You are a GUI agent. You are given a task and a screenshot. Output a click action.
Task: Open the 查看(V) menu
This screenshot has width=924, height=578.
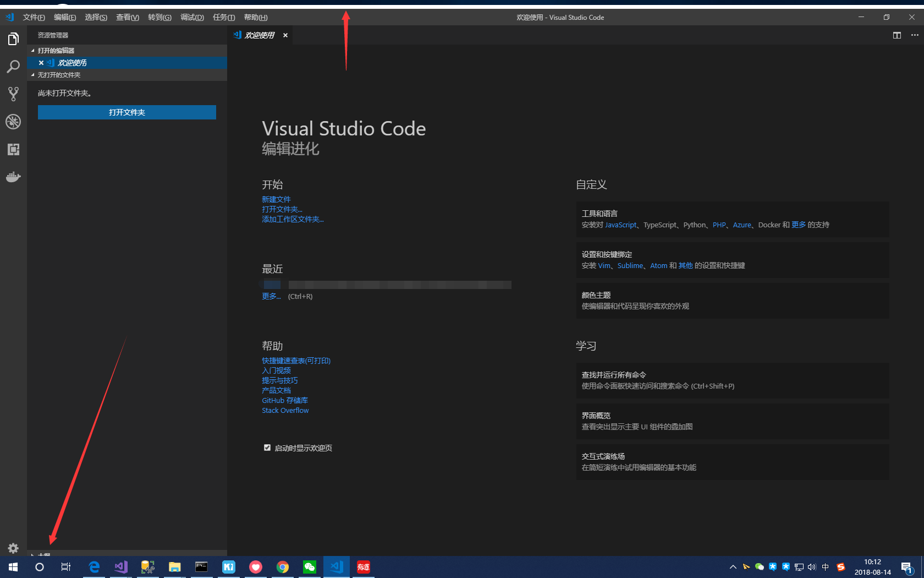(128, 18)
